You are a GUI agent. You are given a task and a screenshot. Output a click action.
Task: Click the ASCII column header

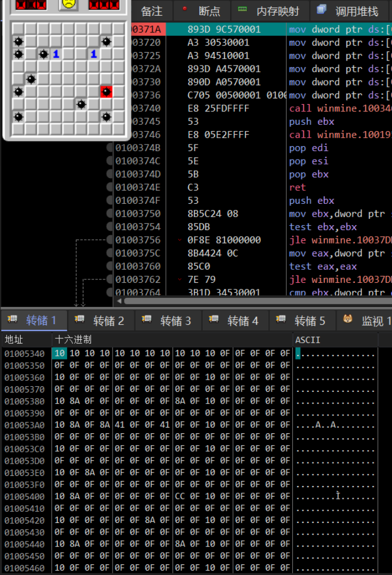click(x=307, y=340)
